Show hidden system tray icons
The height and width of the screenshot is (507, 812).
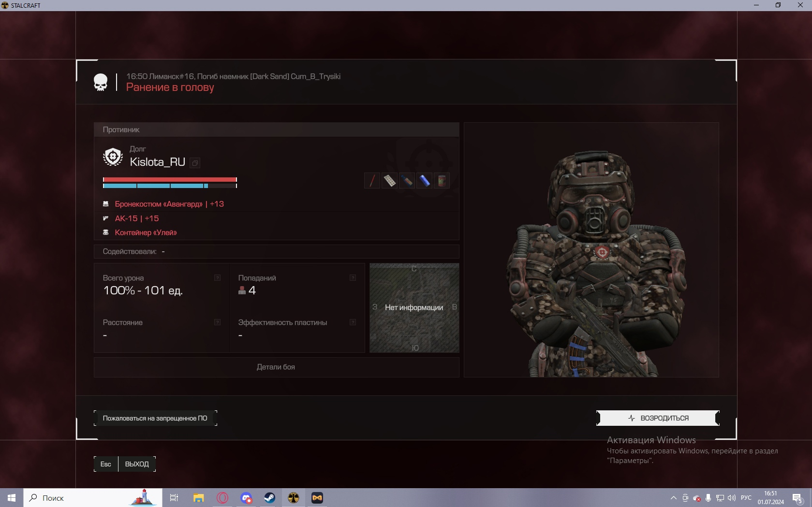tap(673, 498)
